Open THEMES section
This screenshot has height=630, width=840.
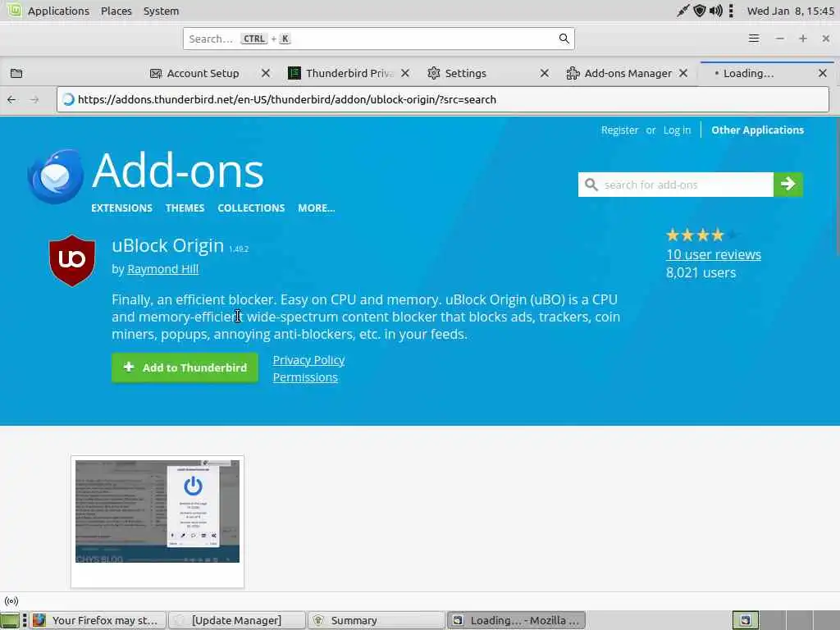click(x=185, y=208)
